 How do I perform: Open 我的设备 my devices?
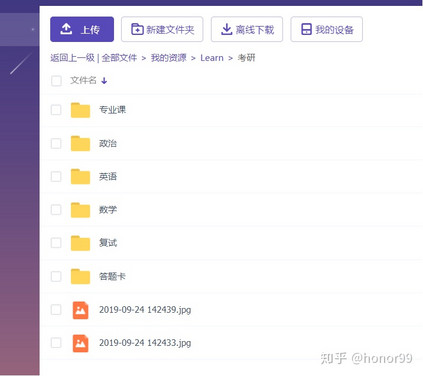click(327, 29)
